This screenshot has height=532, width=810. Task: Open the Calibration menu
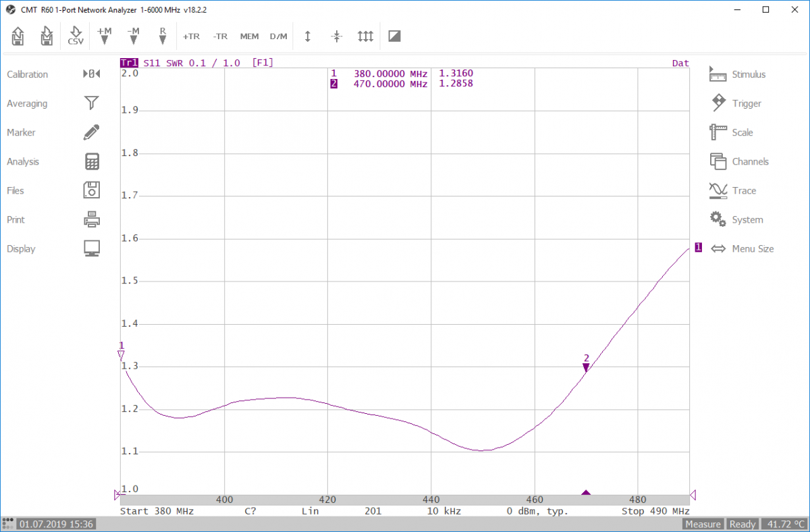click(53, 74)
